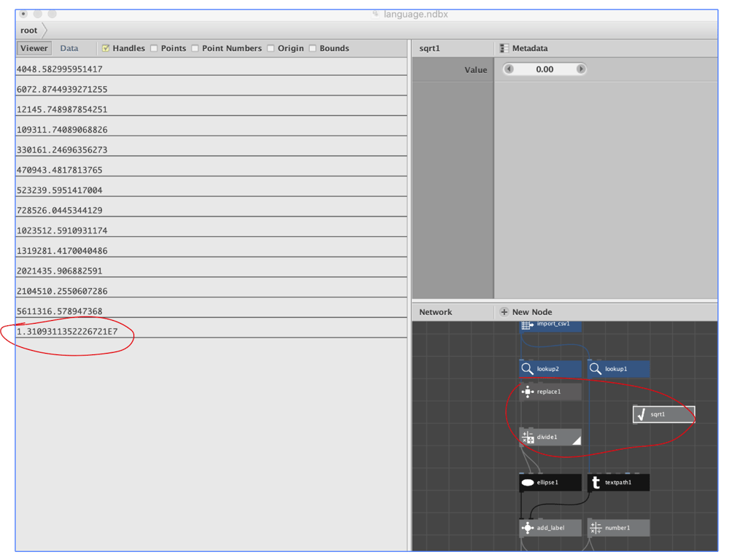Screen dimensions: 729x560
Task: Disable the Handles checkbox
Action: 106,48
